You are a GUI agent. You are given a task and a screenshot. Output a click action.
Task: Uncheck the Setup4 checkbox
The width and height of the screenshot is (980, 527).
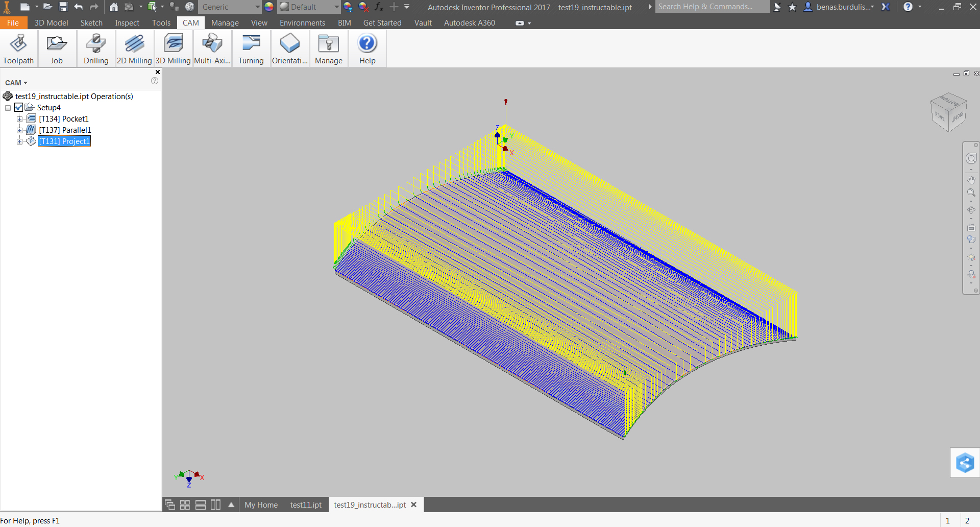pos(19,107)
